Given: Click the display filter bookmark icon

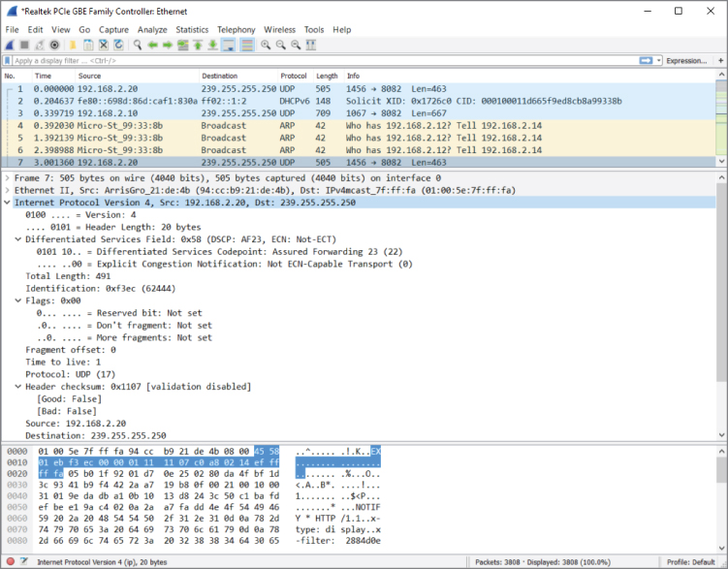Looking at the screenshot, I should coord(8,60).
